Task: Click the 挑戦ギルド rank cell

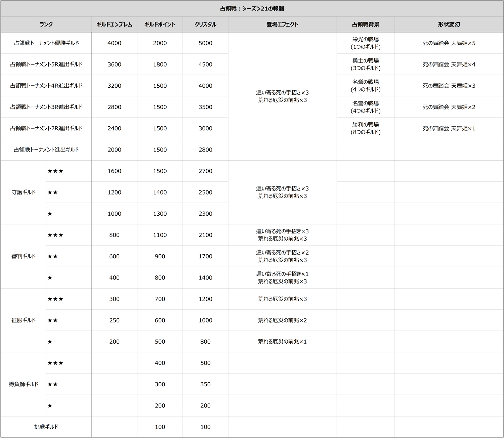Action: tap(46, 427)
